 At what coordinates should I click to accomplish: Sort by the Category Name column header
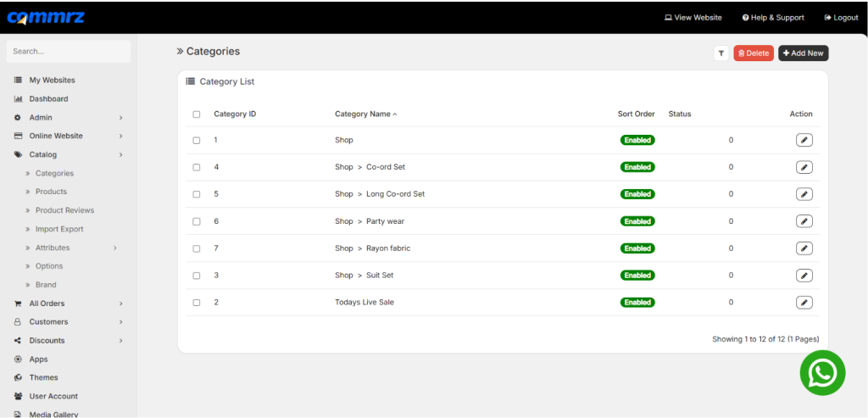tap(366, 114)
